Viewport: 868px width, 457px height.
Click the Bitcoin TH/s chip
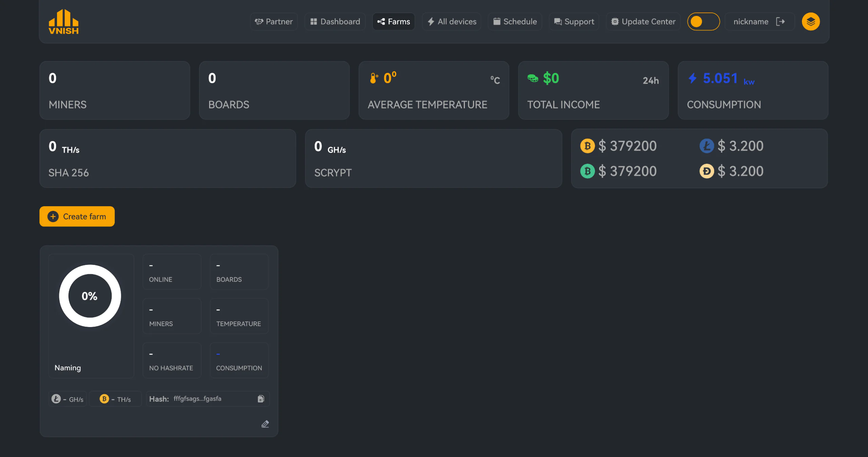(x=115, y=399)
